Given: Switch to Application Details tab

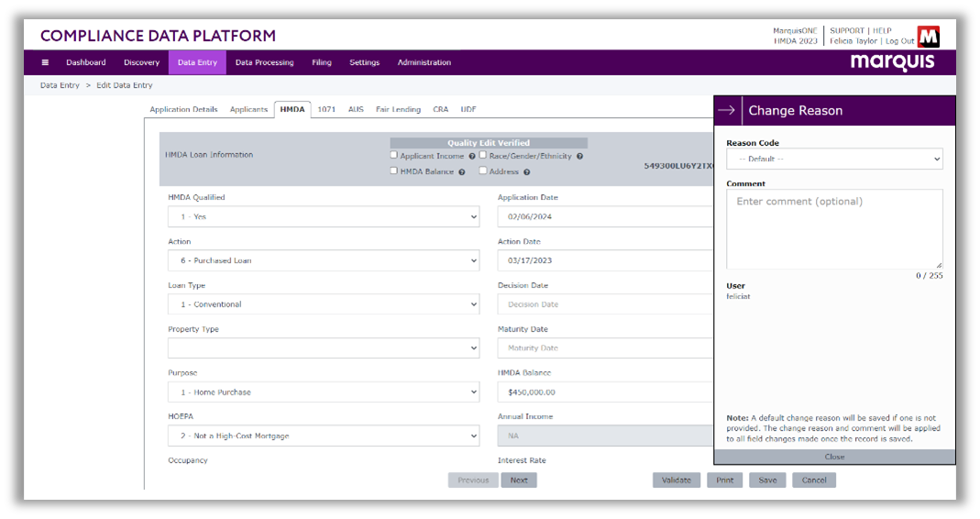Looking at the screenshot, I should [183, 109].
